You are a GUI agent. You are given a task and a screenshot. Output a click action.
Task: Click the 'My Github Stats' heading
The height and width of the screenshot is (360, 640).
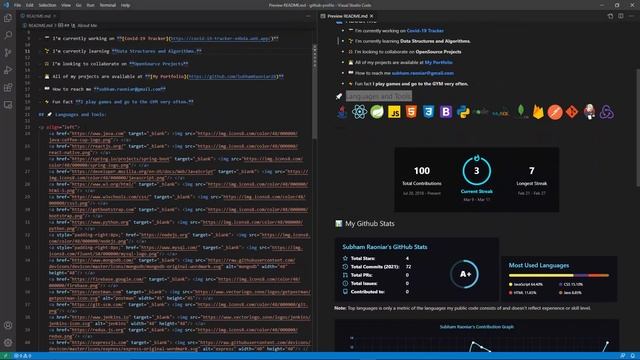click(370, 224)
